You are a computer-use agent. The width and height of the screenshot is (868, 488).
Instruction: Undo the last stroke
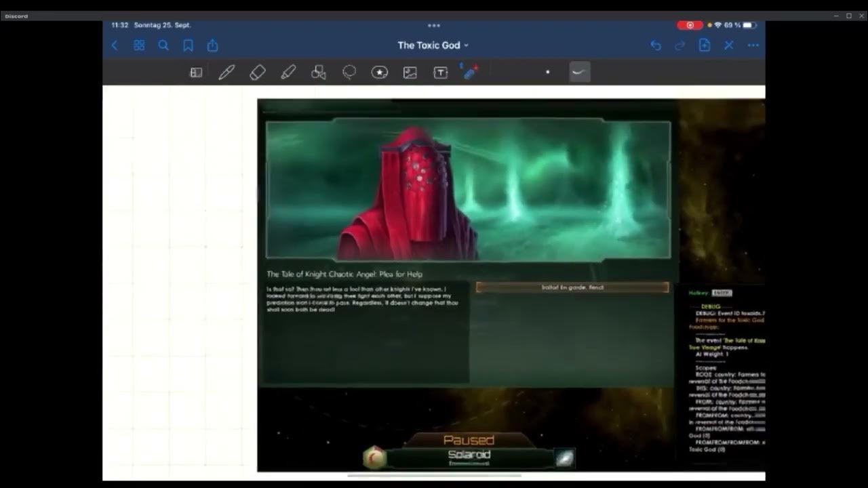pyautogui.click(x=656, y=45)
